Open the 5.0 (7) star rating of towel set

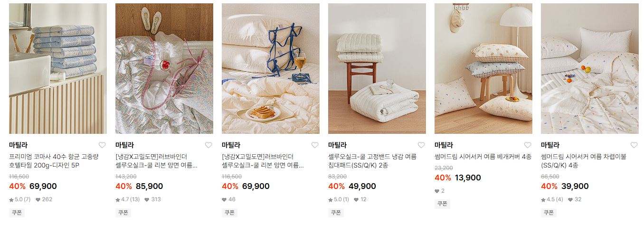[x=20, y=199]
